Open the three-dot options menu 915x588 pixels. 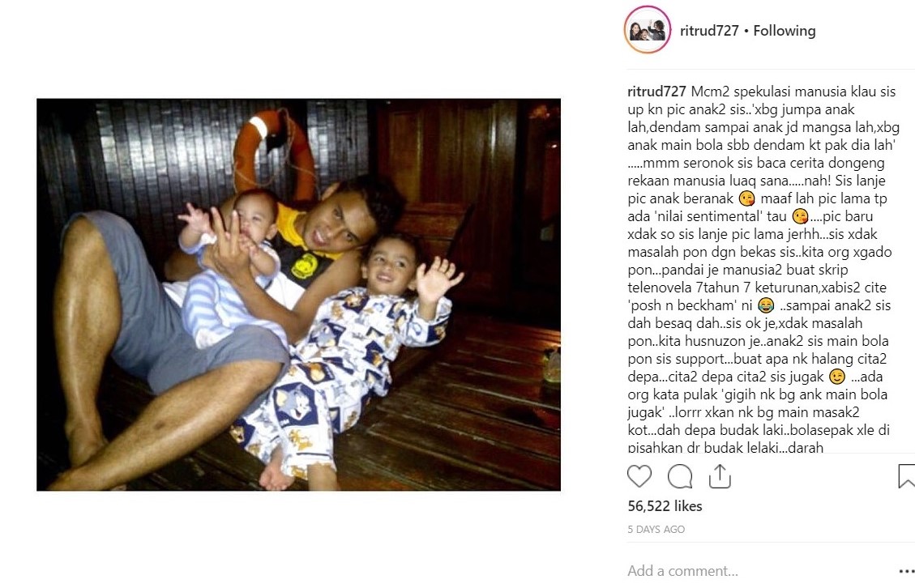[906, 572]
